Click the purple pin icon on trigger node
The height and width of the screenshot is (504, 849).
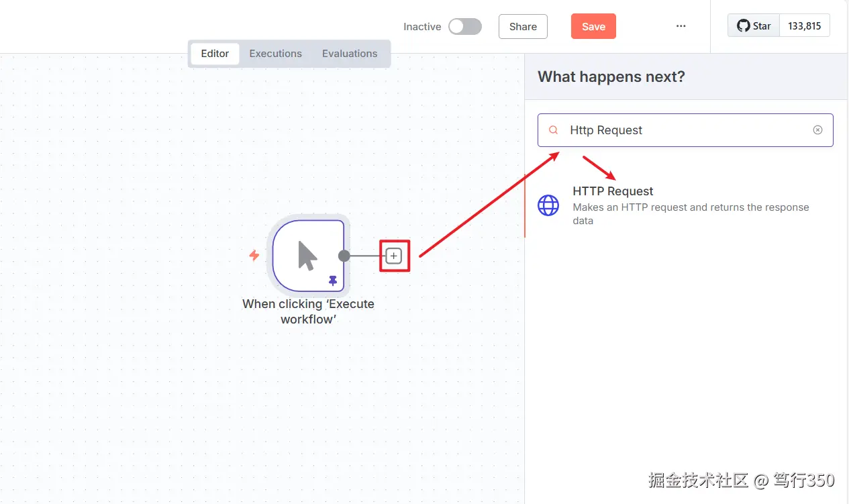(333, 281)
